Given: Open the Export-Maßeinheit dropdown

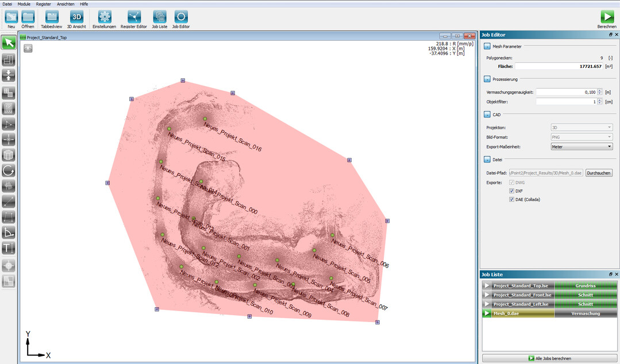Looking at the screenshot, I should (582, 146).
